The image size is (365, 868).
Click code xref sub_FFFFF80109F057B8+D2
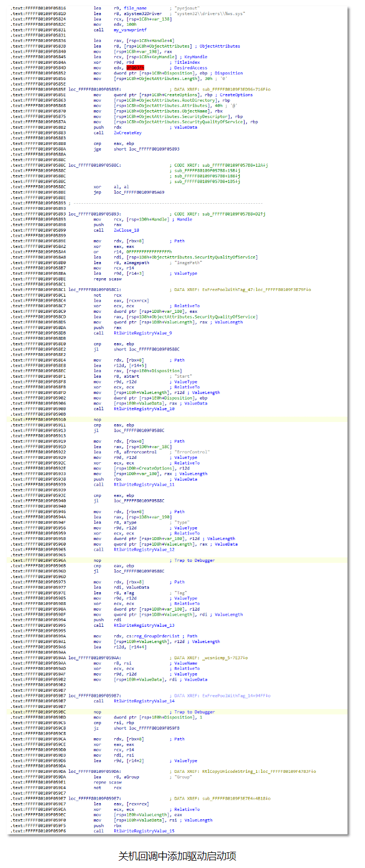tap(233, 214)
